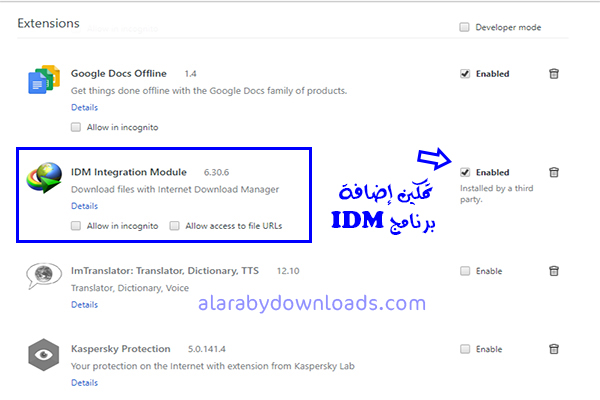
Task: Click 'Download files with Internet Download Manager' description
Action: pyautogui.click(x=175, y=189)
